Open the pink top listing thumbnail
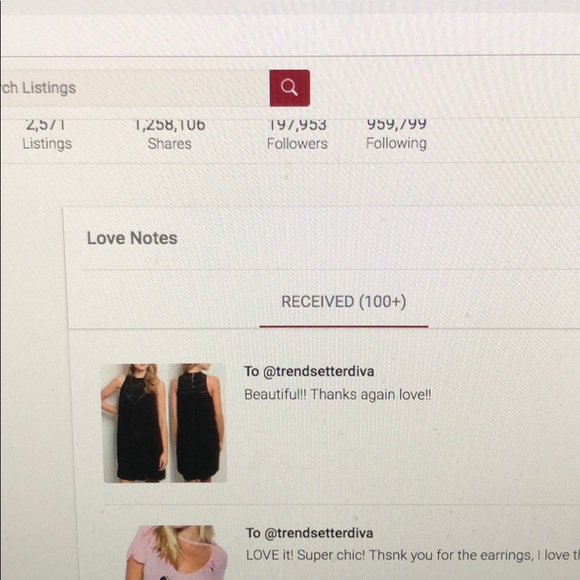The image size is (580, 580). 176,553
